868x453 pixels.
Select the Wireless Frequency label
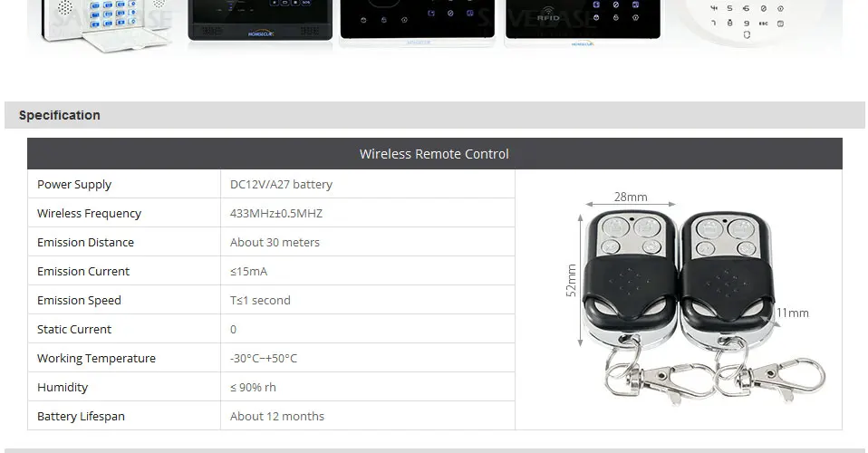(x=89, y=213)
